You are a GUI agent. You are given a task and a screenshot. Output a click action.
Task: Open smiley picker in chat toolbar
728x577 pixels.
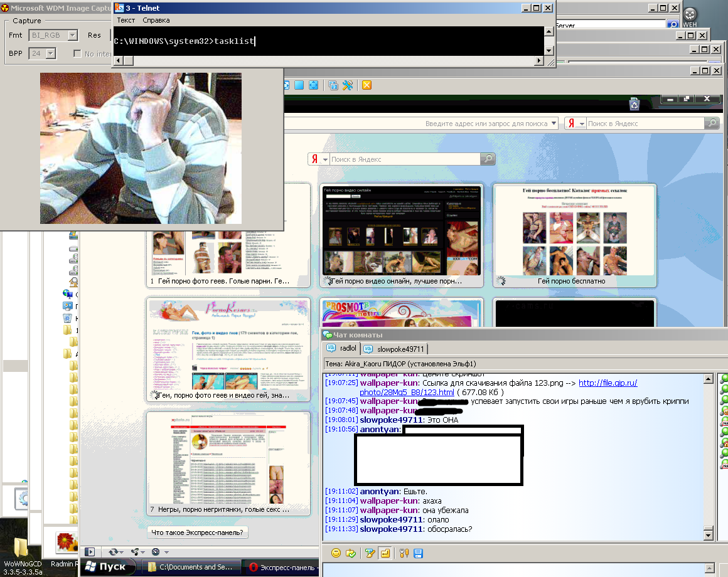[336, 553]
